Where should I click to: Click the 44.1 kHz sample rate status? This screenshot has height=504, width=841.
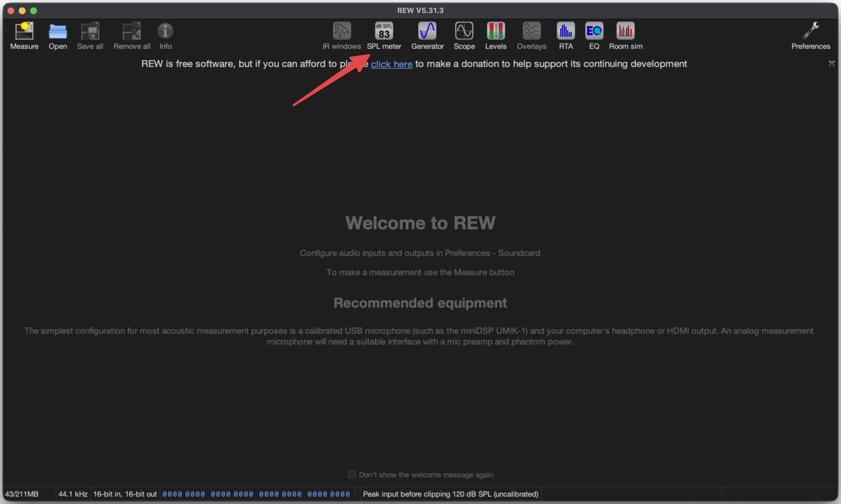tap(73, 494)
